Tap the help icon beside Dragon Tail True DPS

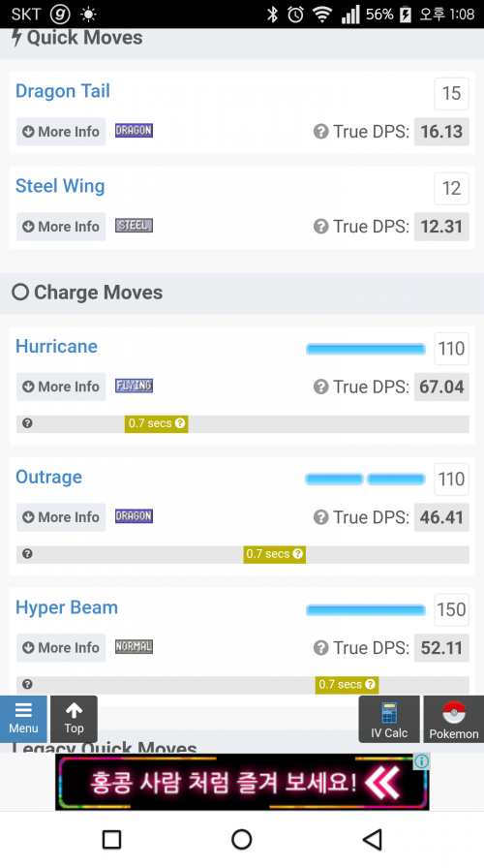(x=320, y=132)
